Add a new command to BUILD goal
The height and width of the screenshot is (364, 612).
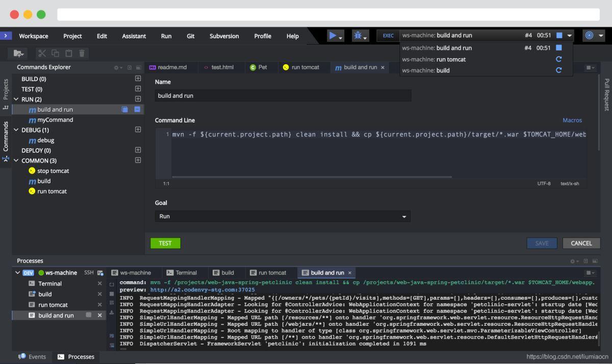[138, 79]
